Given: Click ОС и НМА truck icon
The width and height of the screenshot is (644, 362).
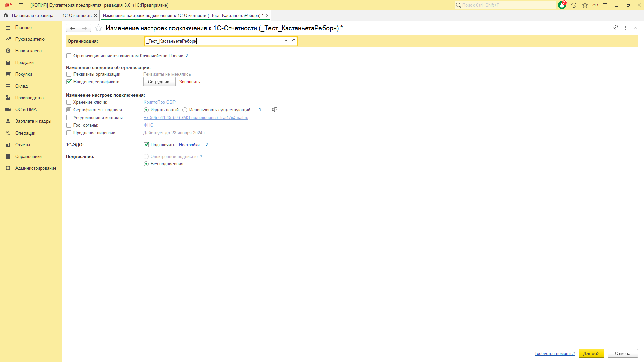Looking at the screenshot, I should coord(8,109).
